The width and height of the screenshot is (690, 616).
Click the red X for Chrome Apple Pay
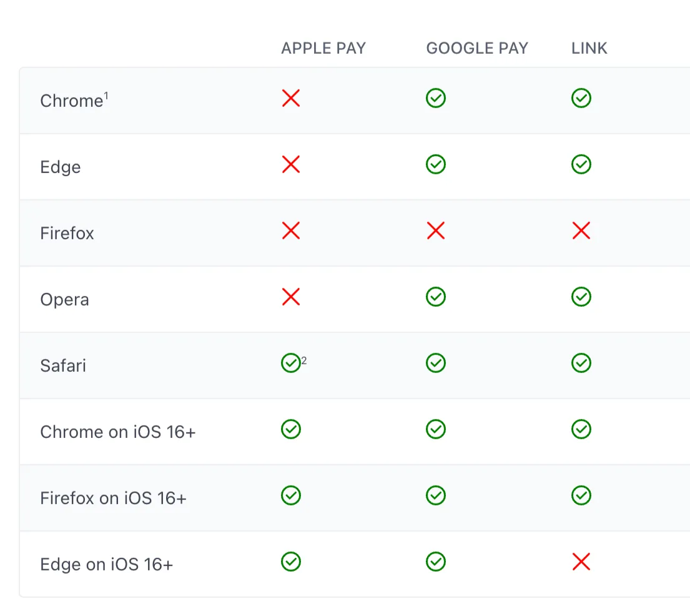[291, 98]
